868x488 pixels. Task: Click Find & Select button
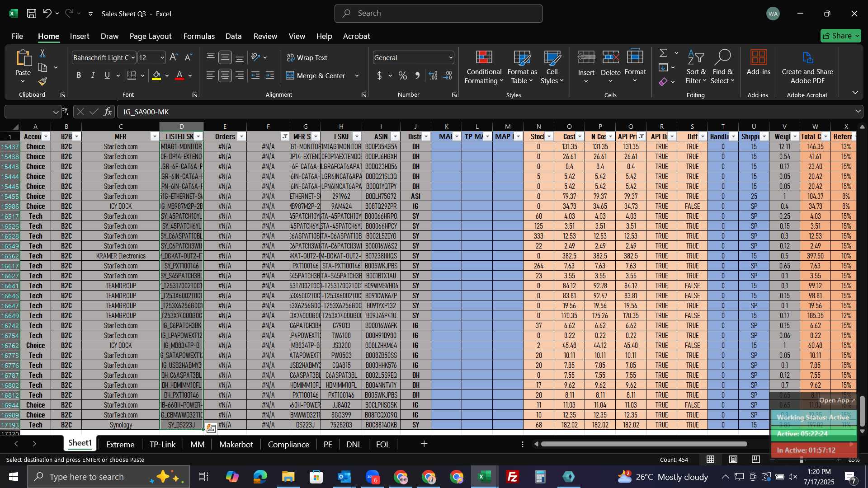tap(722, 67)
